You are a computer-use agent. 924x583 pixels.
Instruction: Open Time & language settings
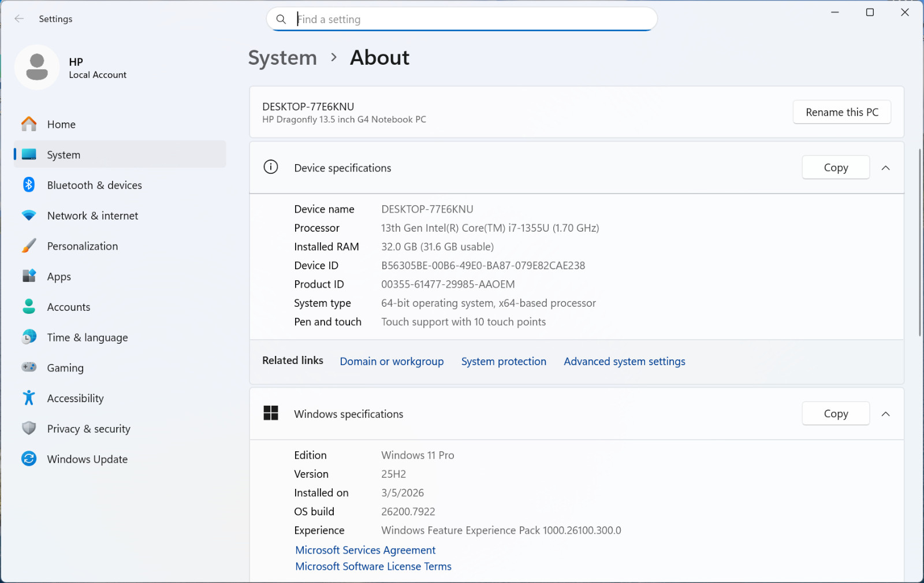click(120, 337)
